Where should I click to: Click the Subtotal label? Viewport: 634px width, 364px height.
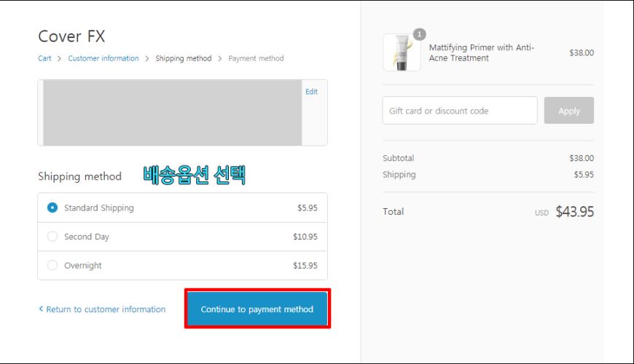(x=399, y=158)
